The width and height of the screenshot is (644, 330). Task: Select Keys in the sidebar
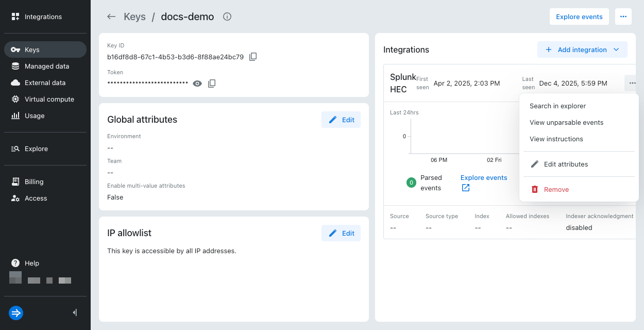[x=45, y=49]
